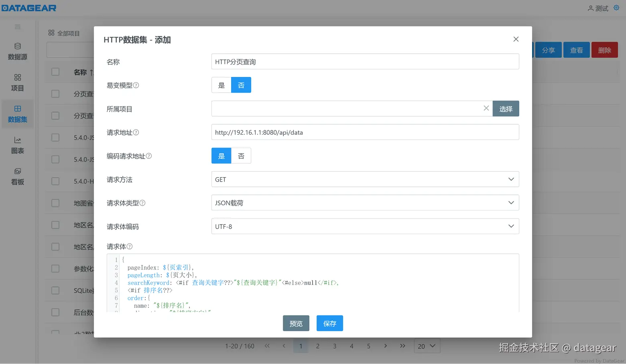Viewport: 626px width, 364px height.
Task: Go to next page arrow
Action: 386,346
